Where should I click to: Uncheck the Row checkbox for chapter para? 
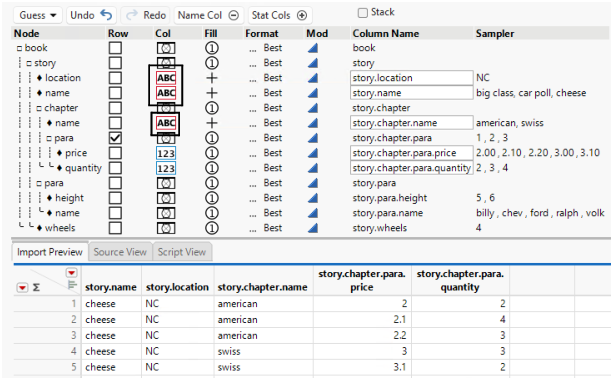115,138
